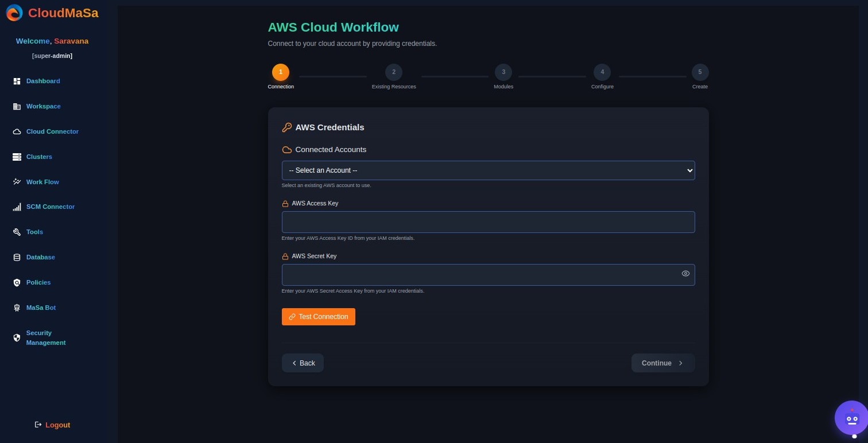Click the Database cylinder icon

tap(17, 258)
